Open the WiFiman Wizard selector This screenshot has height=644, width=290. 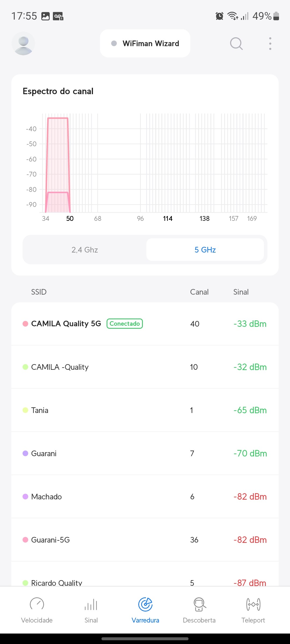[145, 43]
